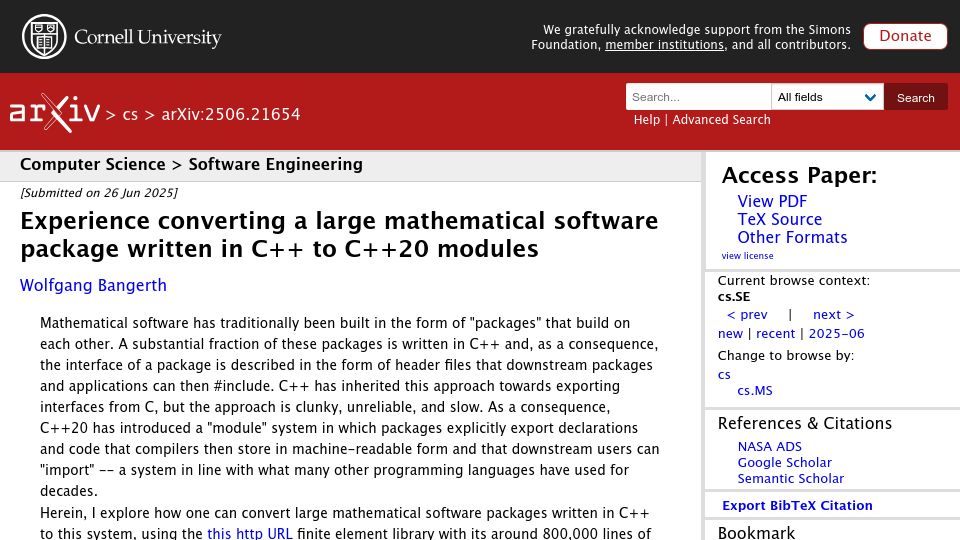The height and width of the screenshot is (540, 960).
Task: Click the Cornell University logo
Action: (x=122, y=37)
